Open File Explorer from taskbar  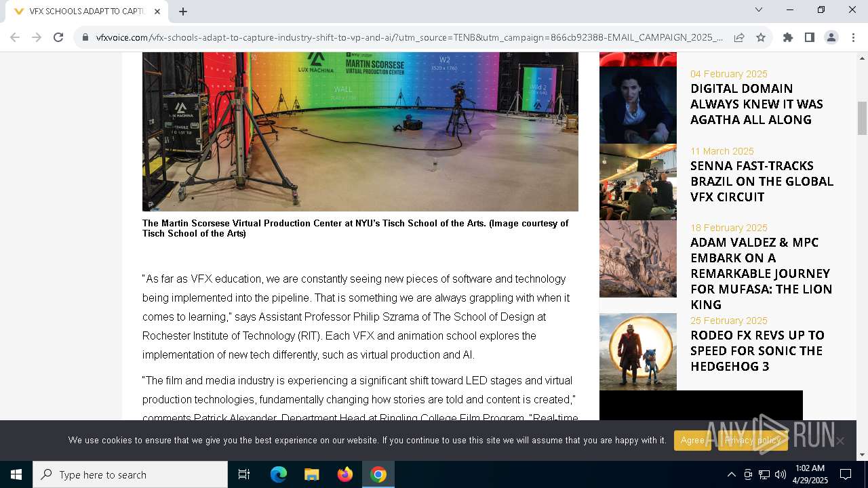pos(312,474)
